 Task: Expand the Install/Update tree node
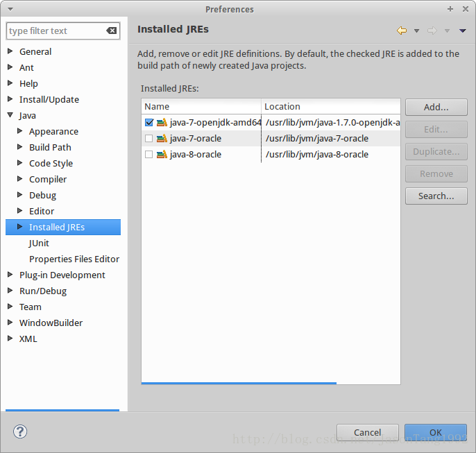pyautogui.click(x=10, y=99)
